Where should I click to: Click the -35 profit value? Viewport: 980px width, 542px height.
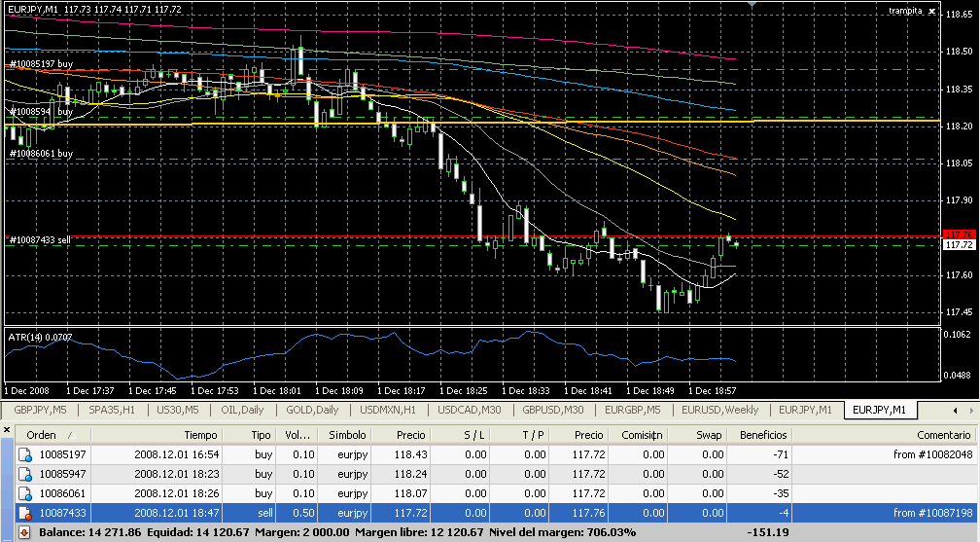click(x=780, y=493)
